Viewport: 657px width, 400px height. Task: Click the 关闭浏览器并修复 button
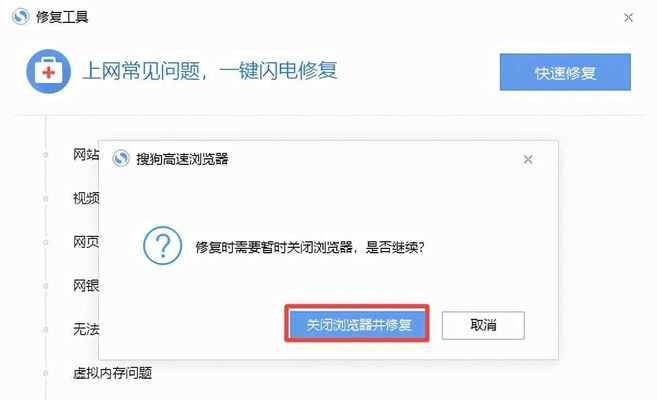pyautogui.click(x=357, y=324)
